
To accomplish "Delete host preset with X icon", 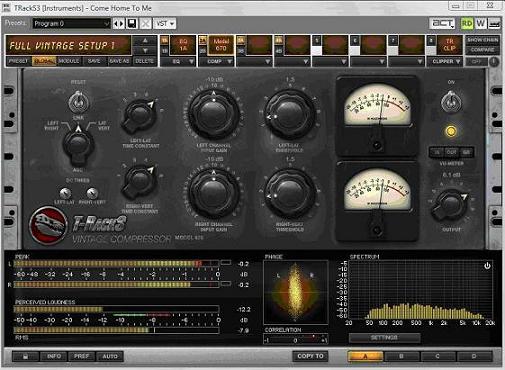I will click(145, 24).
